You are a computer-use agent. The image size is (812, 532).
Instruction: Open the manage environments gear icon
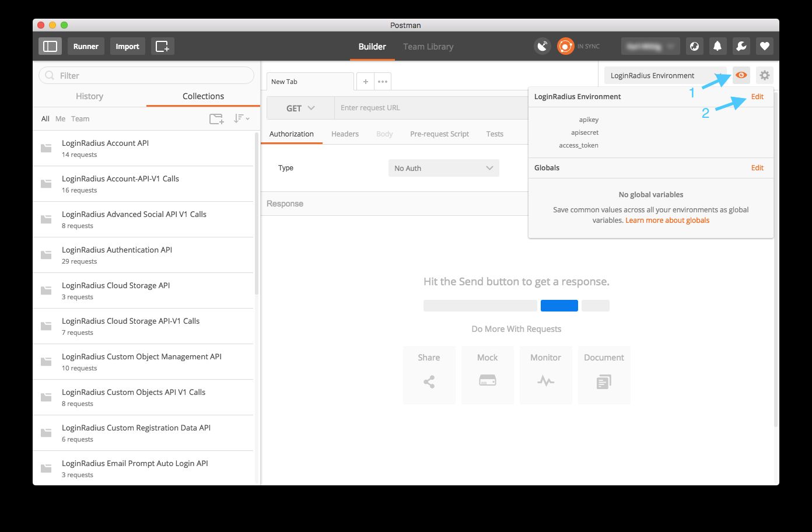tap(764, 75)
